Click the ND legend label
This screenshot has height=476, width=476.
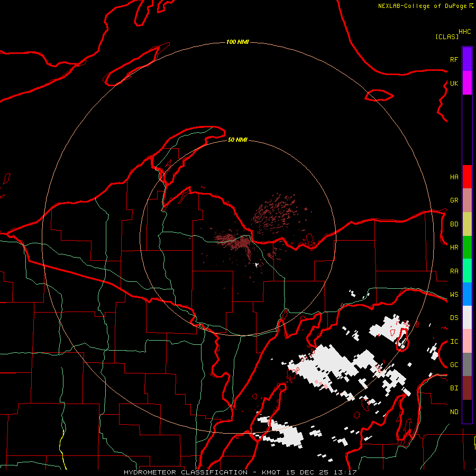tap(454, 412)
